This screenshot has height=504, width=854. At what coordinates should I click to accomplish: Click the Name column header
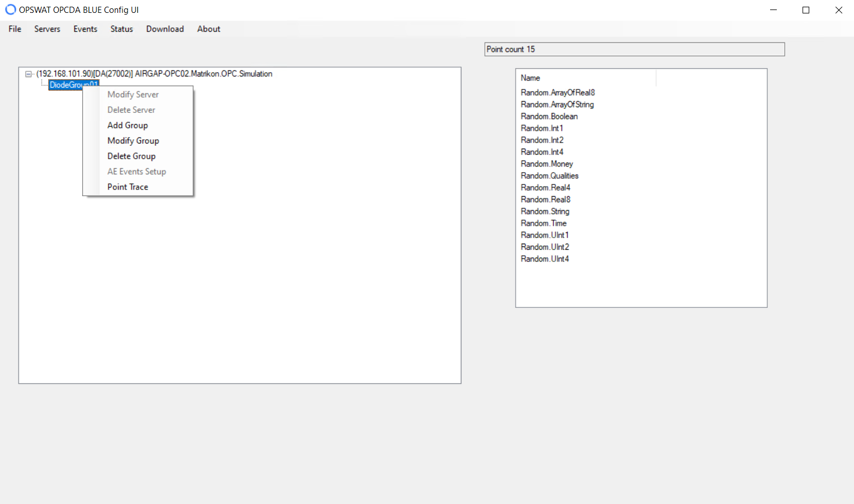pyautogui.click(x=586, y=78)
